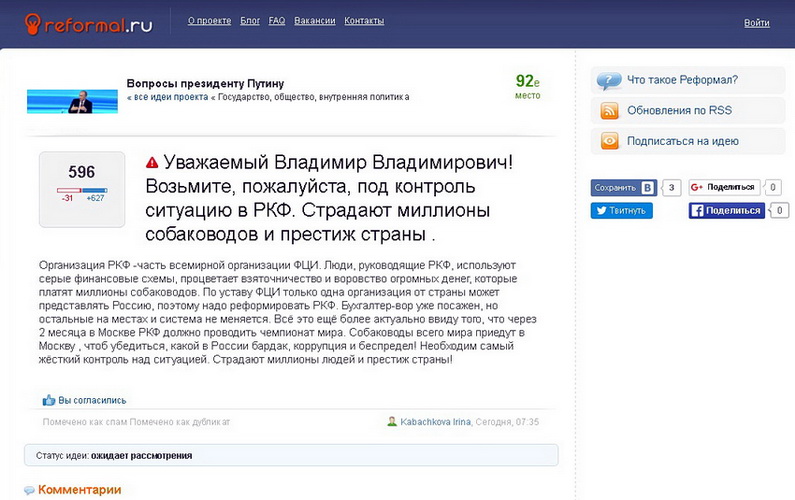This screenshot has width=795, height=500.
Task: Click the speech bubble question mark icon
Action: point(608,81)
